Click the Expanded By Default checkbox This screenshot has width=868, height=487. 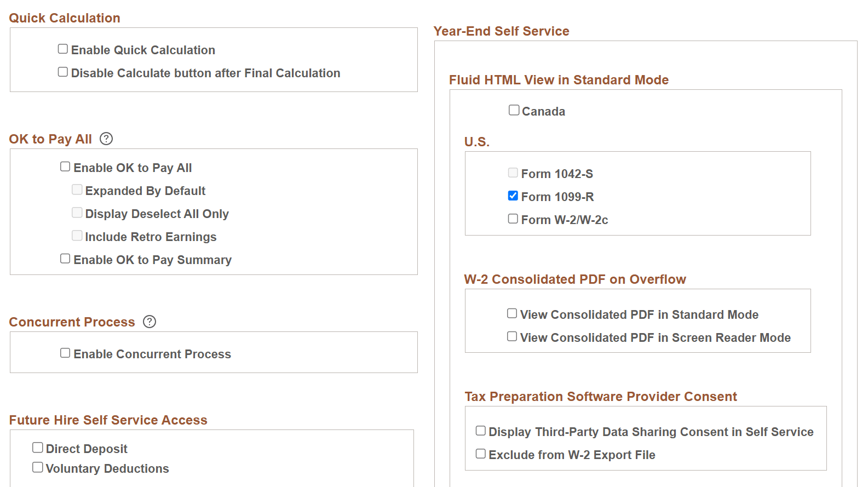[x=77, y=190]
